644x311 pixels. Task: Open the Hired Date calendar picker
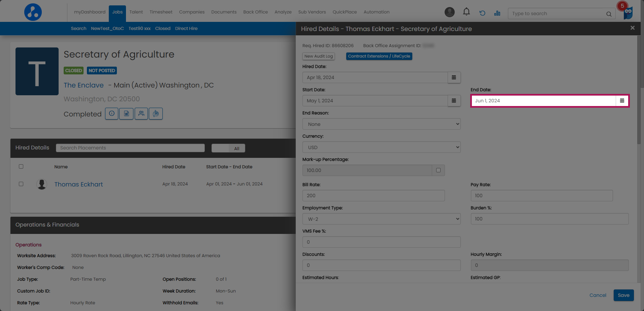pyautogui.click(x=454, y=77)
